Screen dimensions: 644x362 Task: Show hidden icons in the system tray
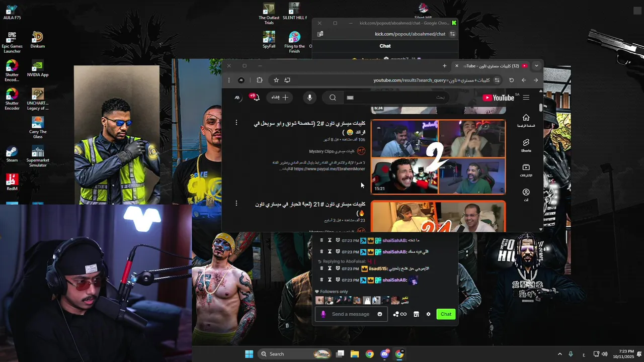559,354
